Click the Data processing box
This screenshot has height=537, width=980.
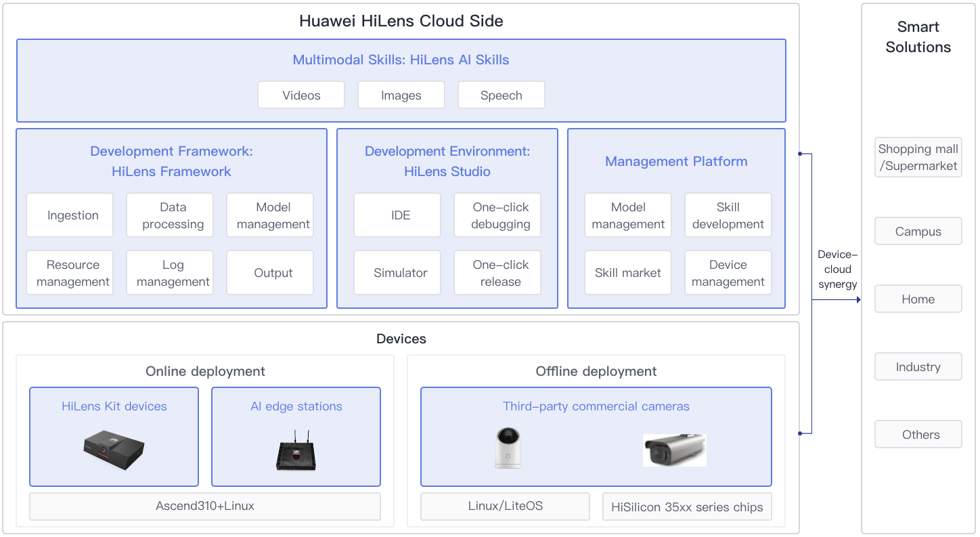pos(170,215)
